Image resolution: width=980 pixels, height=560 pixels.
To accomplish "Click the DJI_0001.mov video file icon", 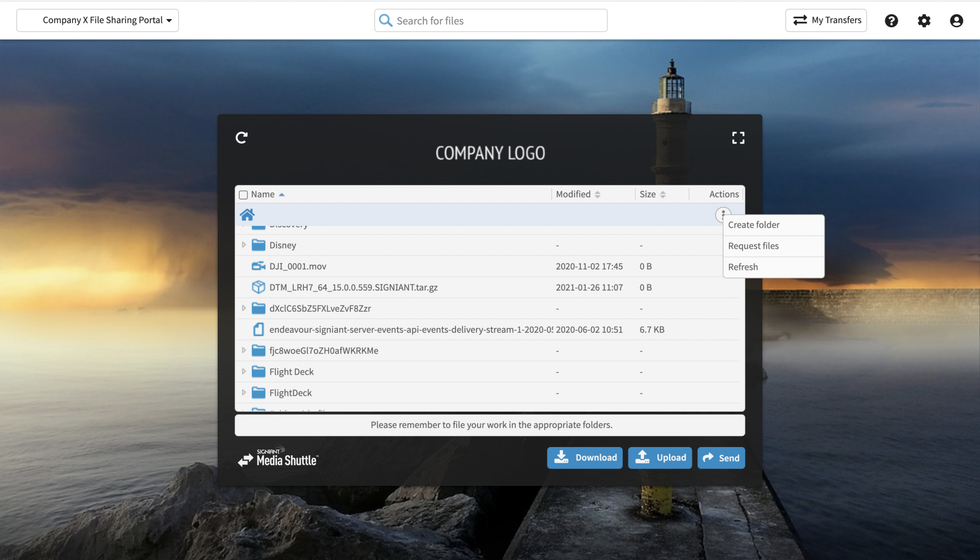I will click(258, 266).
